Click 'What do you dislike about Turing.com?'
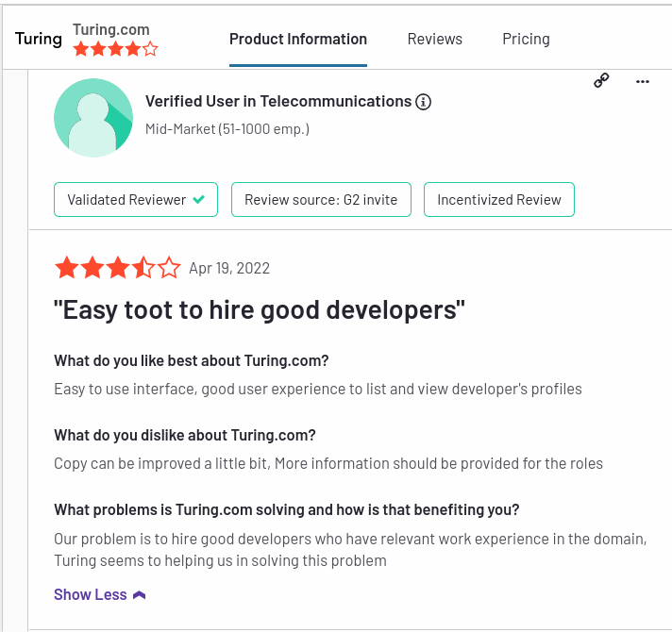The width and height of the screenshot is (672, 632). click(185, 435)
